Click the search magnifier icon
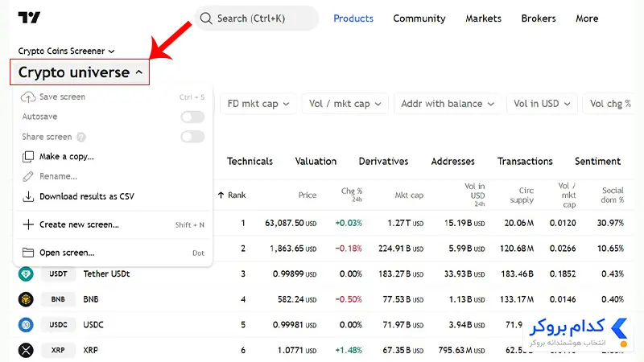Image resolution: width=644 pixels, height=362 pixels. (x=206, y=19)
